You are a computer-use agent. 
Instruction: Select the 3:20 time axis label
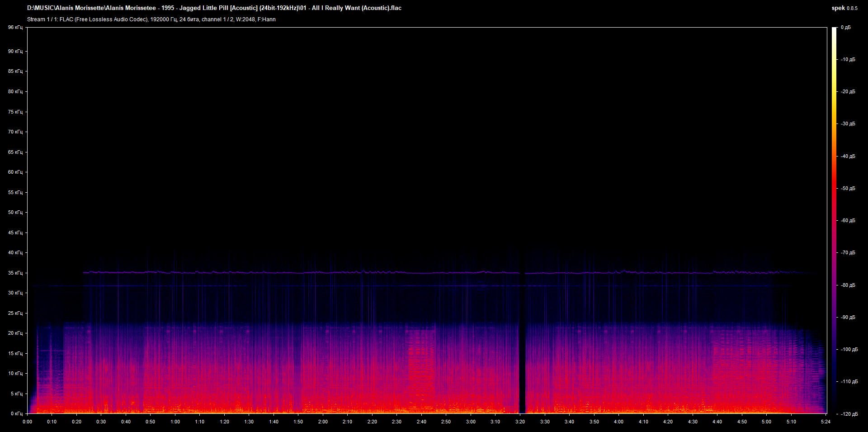click(520, 422)
